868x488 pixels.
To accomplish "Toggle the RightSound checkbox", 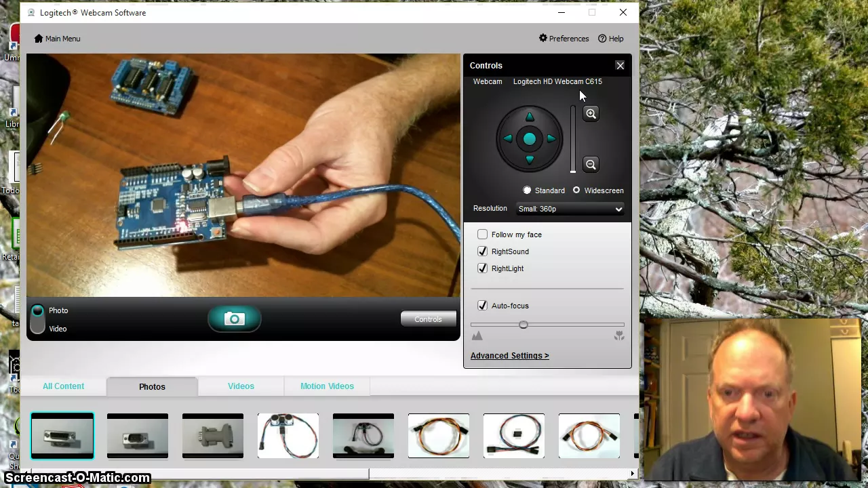I will 482,251.
